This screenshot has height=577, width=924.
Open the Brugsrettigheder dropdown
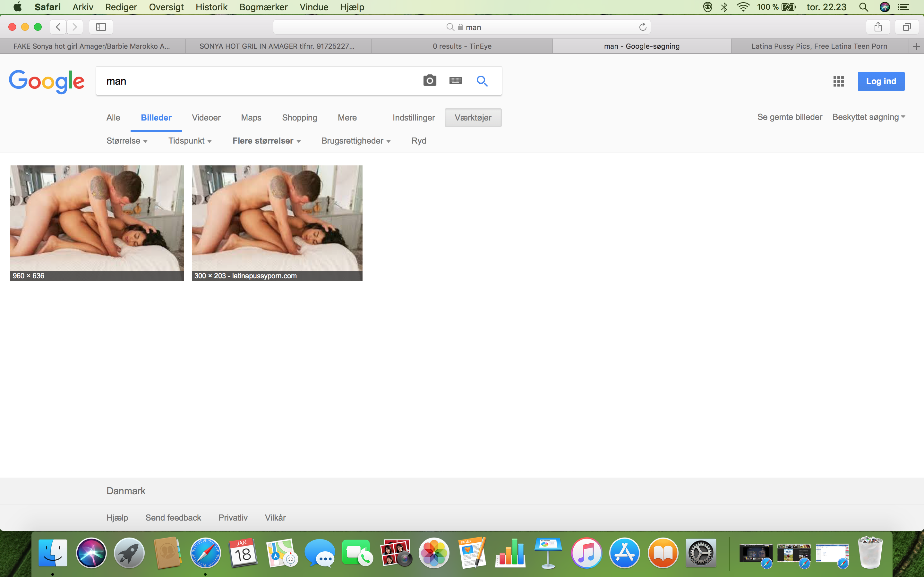coord(356,141)
